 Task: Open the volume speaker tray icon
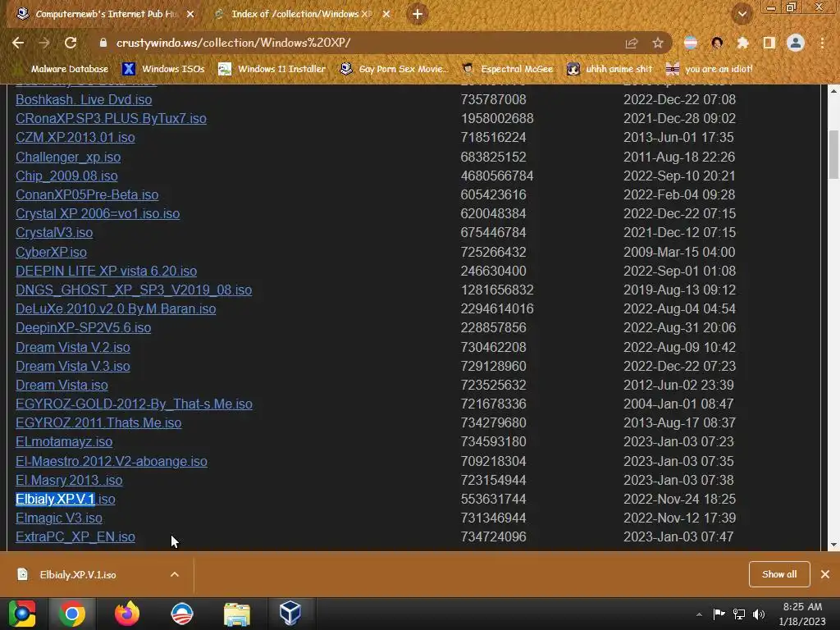tap(759, 614)
